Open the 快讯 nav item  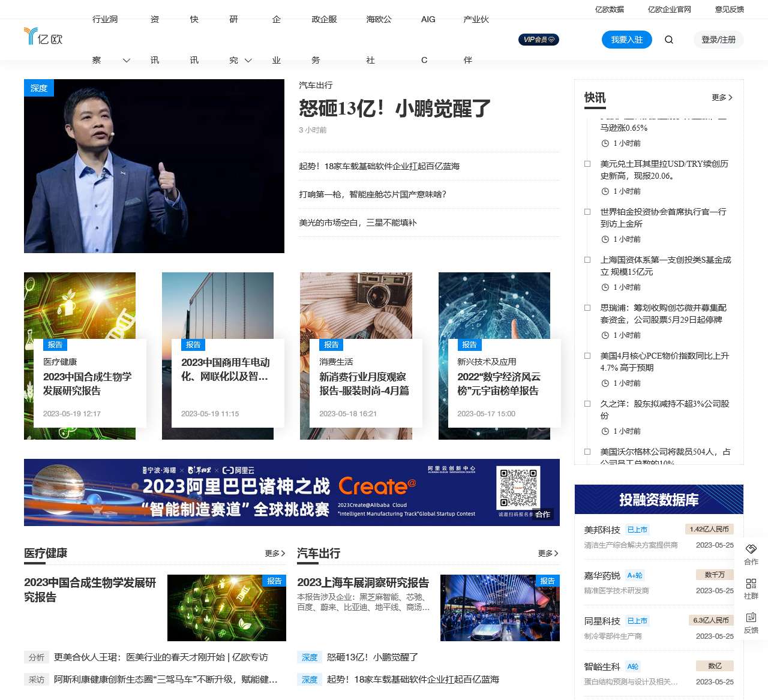(194, 40)
